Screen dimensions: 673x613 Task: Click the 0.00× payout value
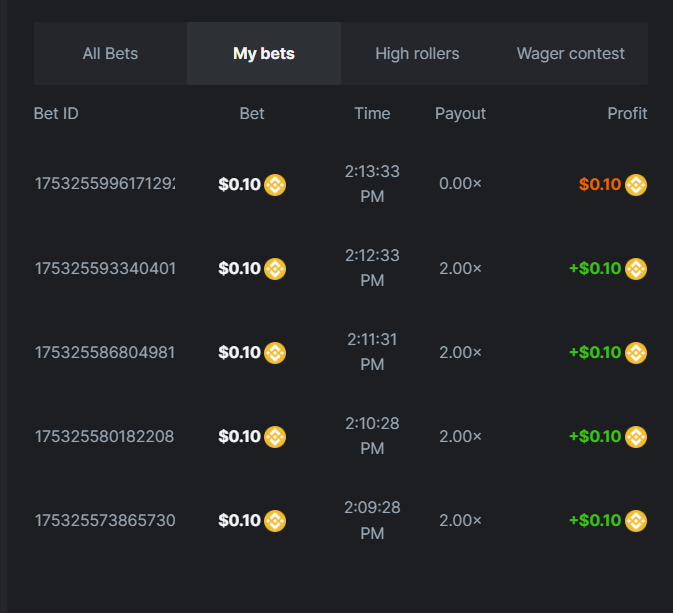(460, 185)
